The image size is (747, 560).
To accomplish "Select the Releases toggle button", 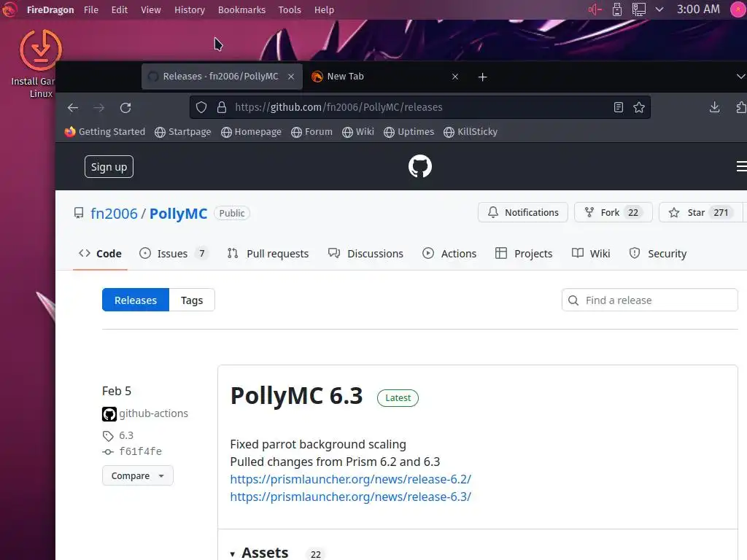I will [x=136, y=300].
